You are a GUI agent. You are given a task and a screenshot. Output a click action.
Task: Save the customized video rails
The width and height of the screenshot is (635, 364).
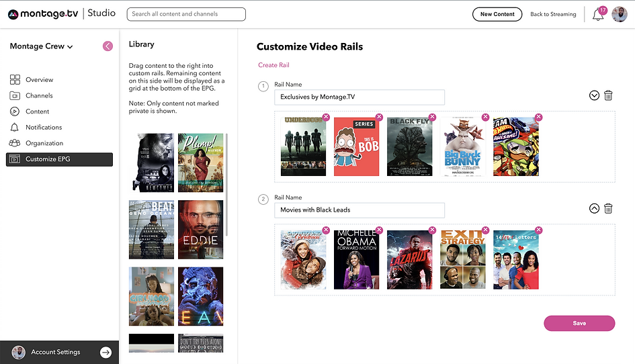click(x=579, y=323)
